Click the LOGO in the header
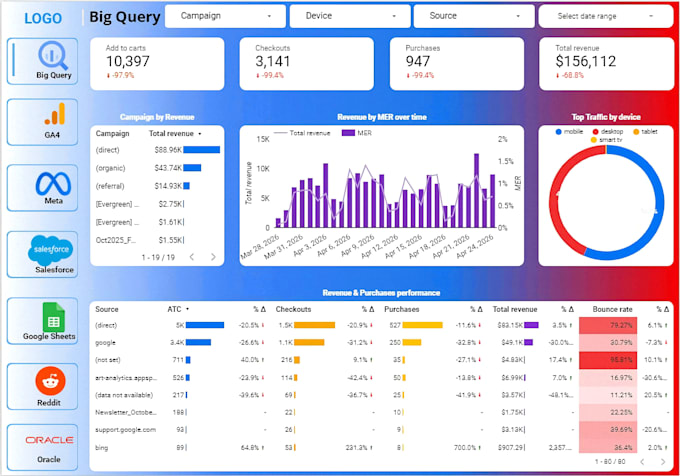 pyautogui.click(x=43, y=18)
